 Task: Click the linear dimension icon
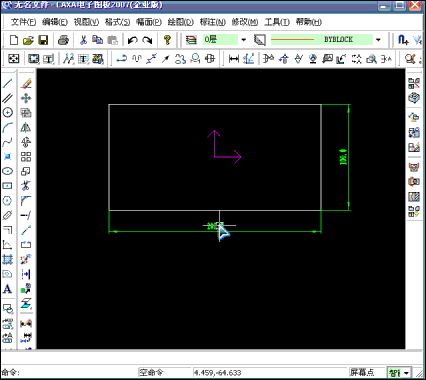coord(234,59)
